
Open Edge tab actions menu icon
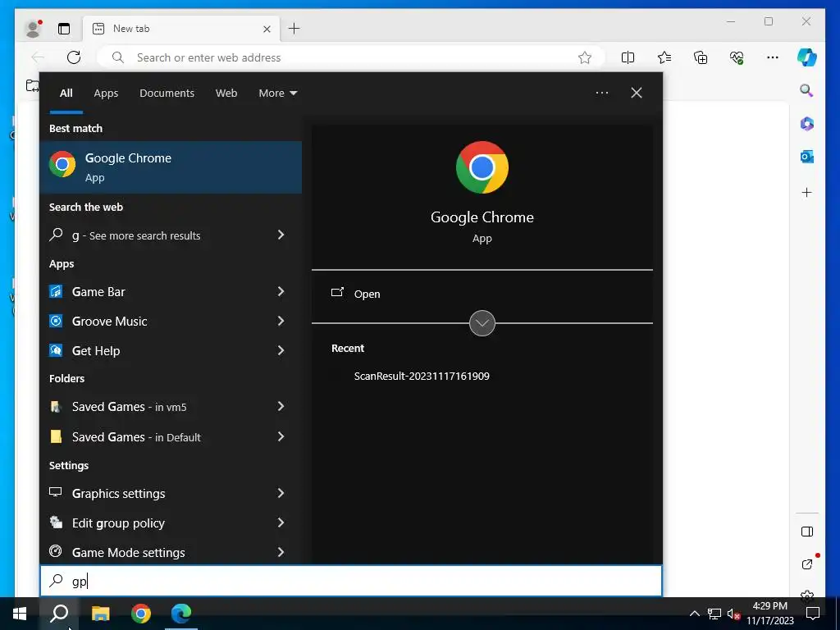(x=64, y=29)
